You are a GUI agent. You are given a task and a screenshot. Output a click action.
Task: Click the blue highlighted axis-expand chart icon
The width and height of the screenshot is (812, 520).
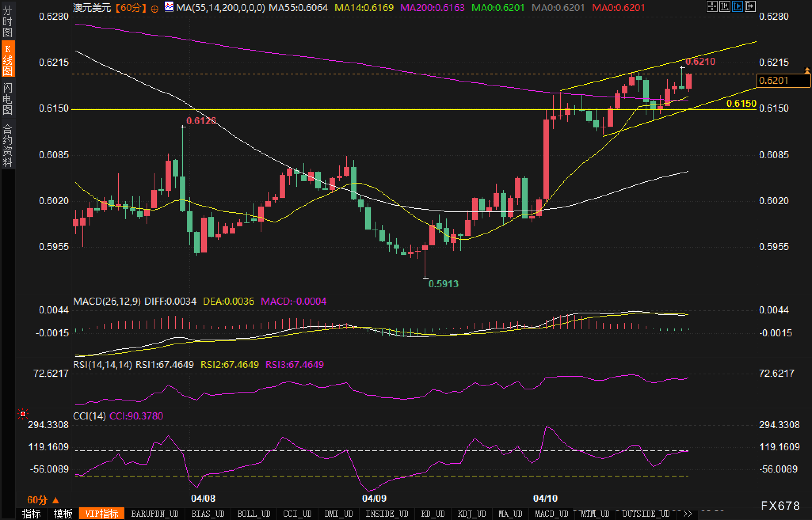[737, 6]
